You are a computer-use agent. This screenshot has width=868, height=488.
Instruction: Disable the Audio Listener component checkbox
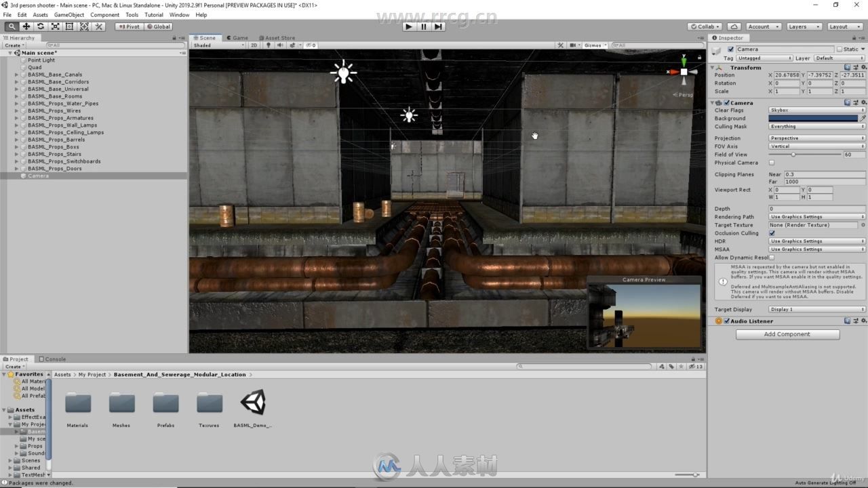point(726,321)
